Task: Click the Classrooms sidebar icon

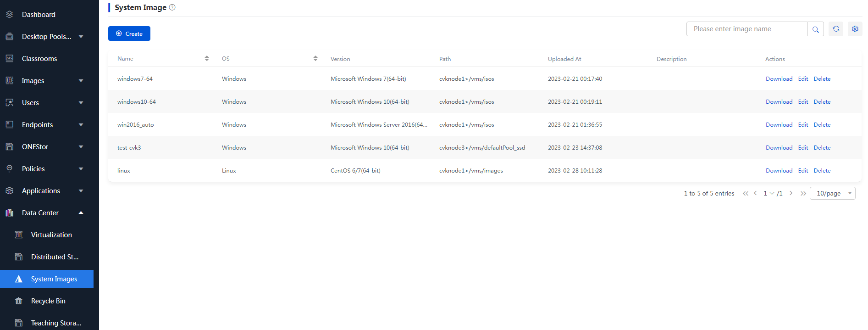Action: (x=9, y=59)
